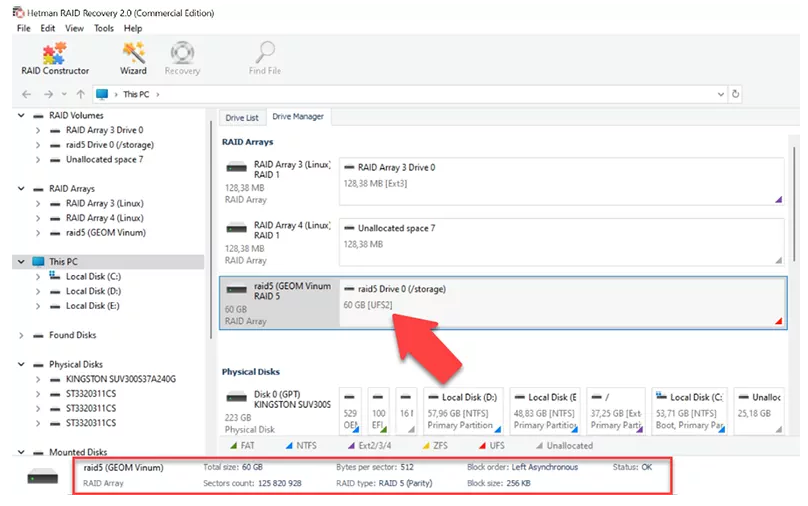The image size is (808, 506).
Task: Collapse the RAID Arrays tree node
Action: 21,189
